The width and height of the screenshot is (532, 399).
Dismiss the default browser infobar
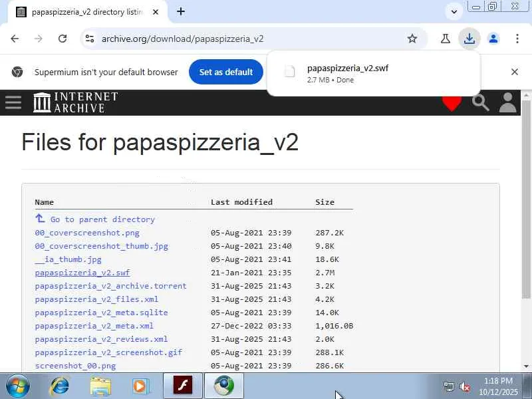514,72
